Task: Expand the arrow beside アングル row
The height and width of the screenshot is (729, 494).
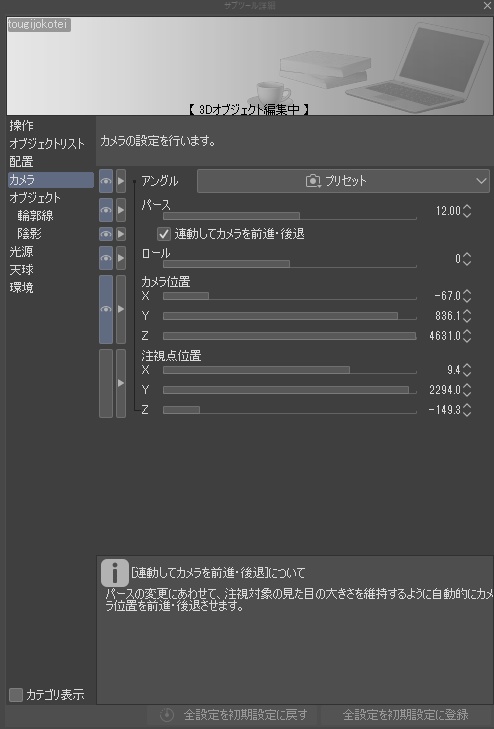Action: [121, 181]
